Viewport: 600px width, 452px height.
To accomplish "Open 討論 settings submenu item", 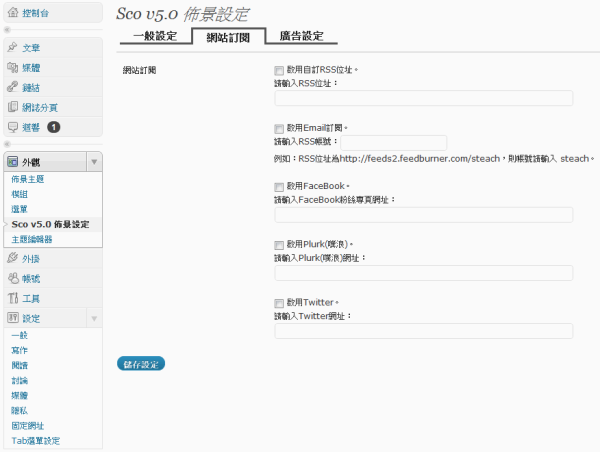I will (20, 380).
